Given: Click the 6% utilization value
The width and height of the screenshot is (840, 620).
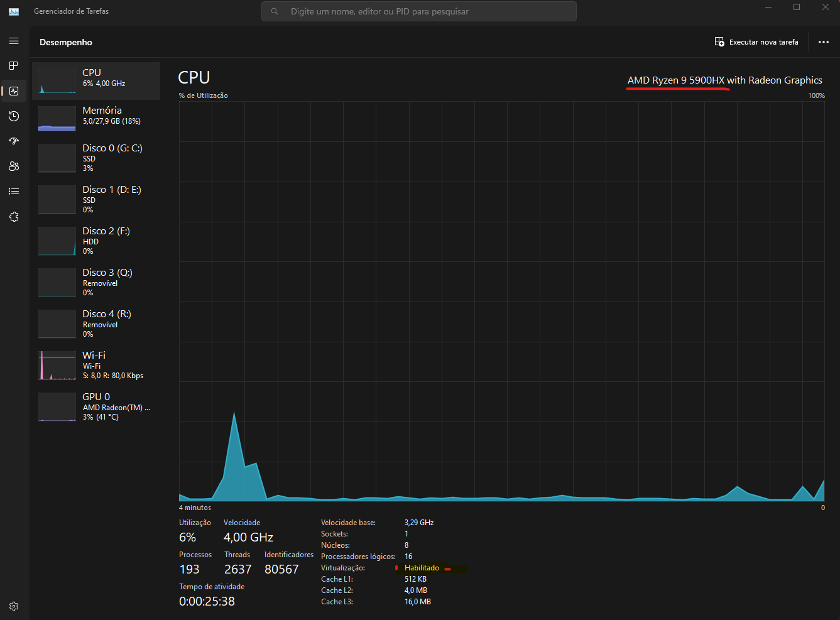Looking at the screenshot, I should coord(187,538).
